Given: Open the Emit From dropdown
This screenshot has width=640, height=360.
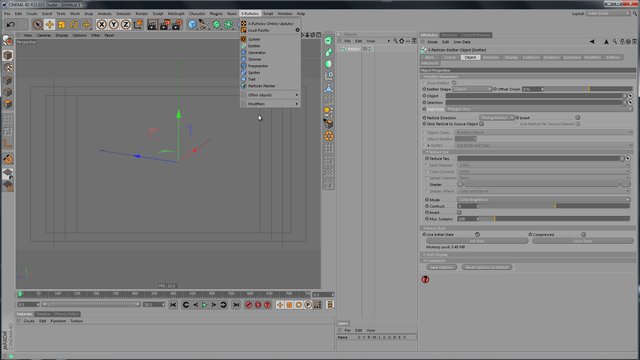Looking at the screenshot, I should (539, 109).
